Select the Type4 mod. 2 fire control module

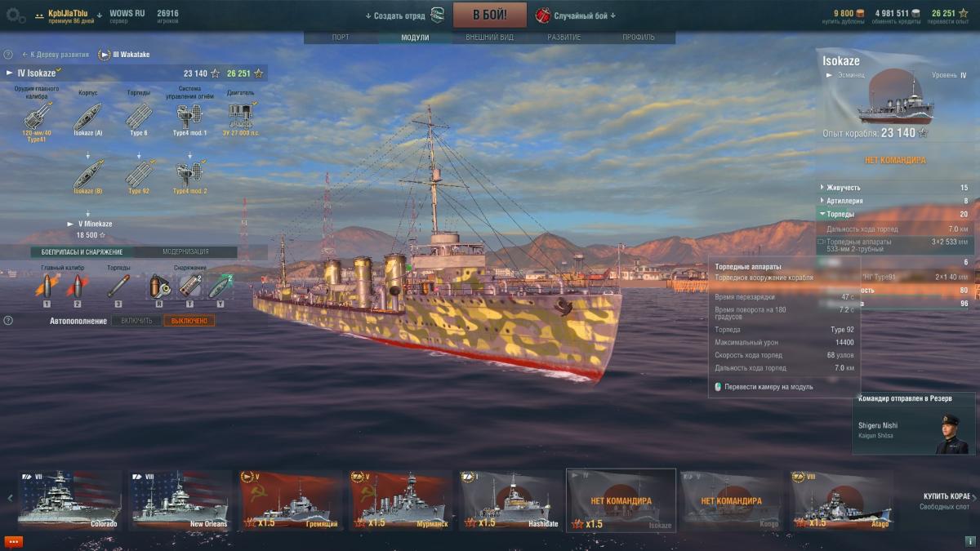tap(190, 173)
